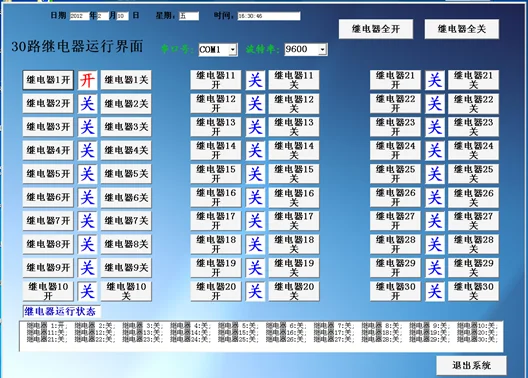Click relay 30 关 status indicator

coord(434,291)
